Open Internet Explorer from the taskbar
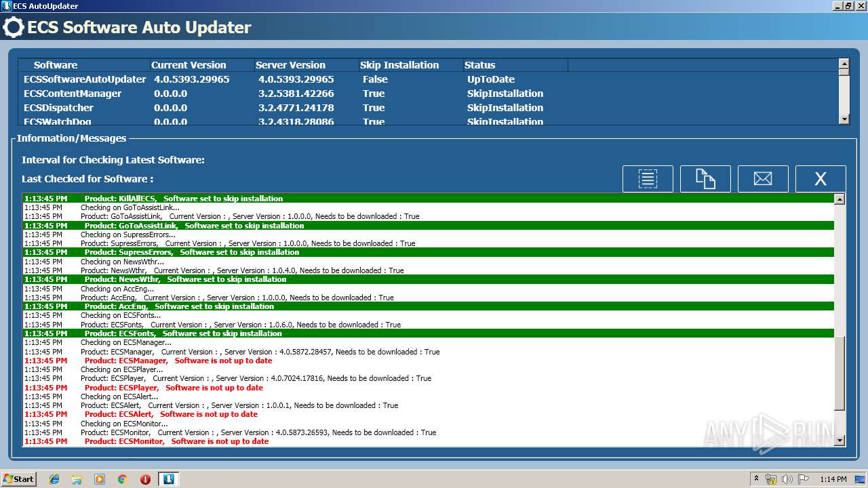This screenshot has height=488, width=868. point(54,479)
